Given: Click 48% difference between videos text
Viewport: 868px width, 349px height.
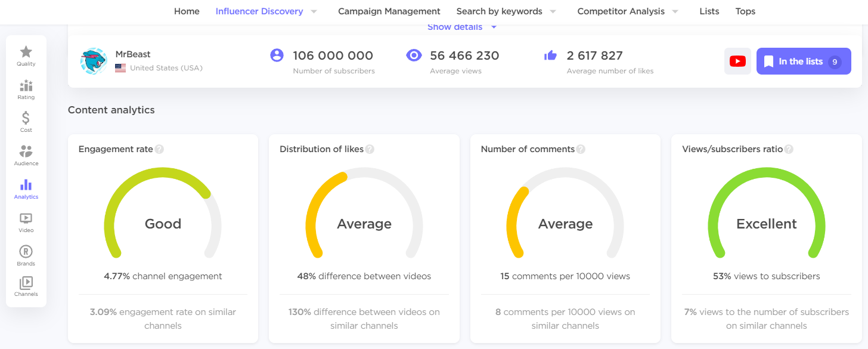Looking at the screenshot, I should click(x=364, y=276).
